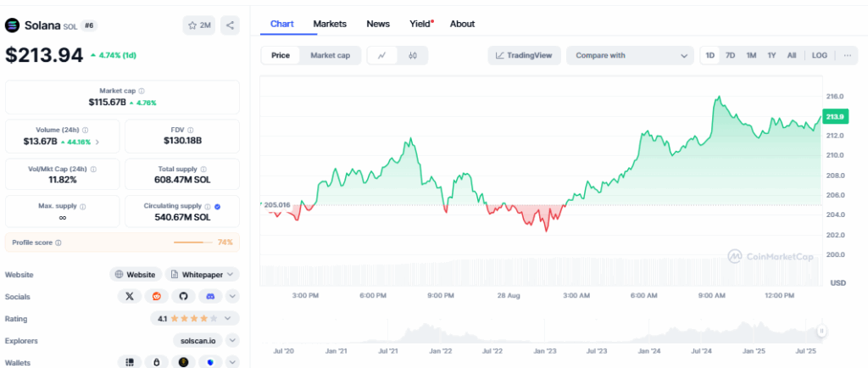Click Total supply info icon
Viewport: 868px width, 368px height.
[203, 169]
